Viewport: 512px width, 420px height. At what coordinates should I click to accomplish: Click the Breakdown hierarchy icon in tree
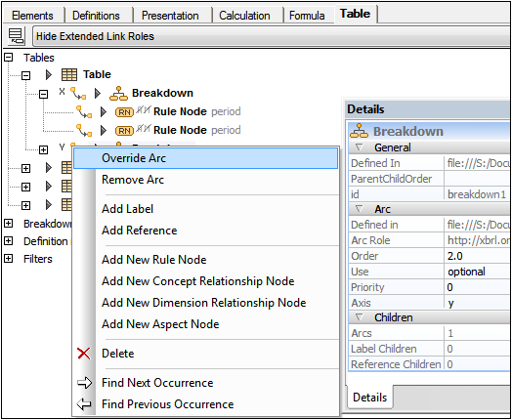(118, 94)
